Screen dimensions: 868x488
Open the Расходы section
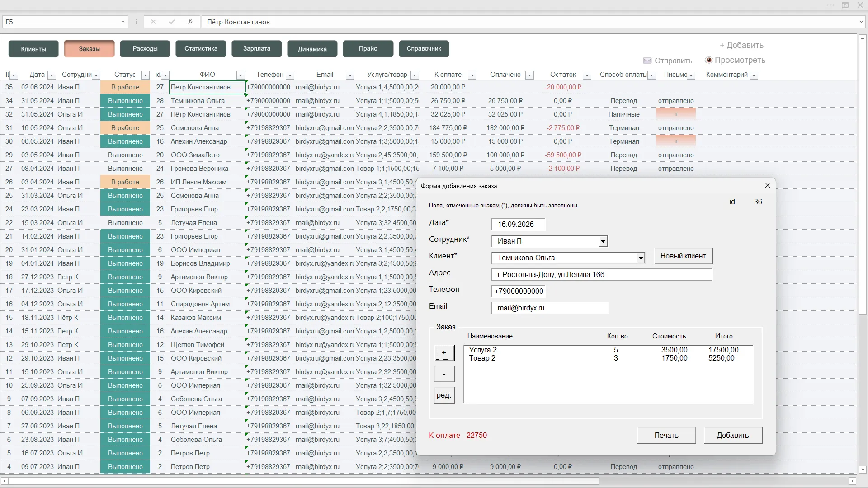145,49
